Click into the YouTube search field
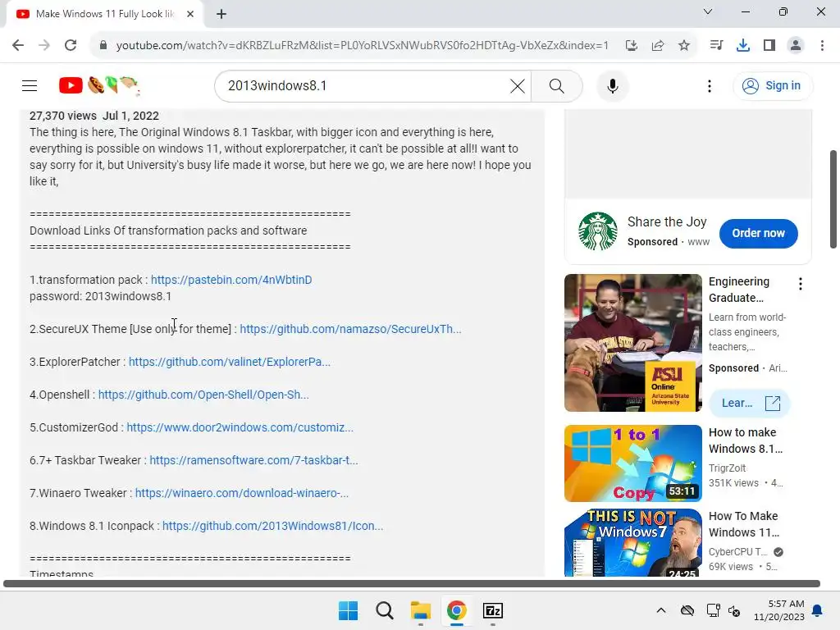 pyautogui.click(x=364, y=85)
